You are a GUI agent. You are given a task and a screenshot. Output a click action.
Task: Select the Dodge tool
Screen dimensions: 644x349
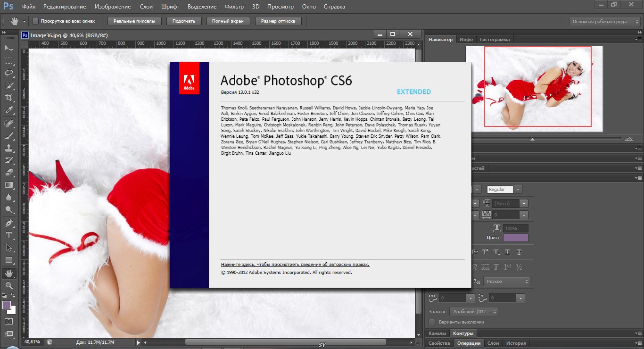point(9,209)
